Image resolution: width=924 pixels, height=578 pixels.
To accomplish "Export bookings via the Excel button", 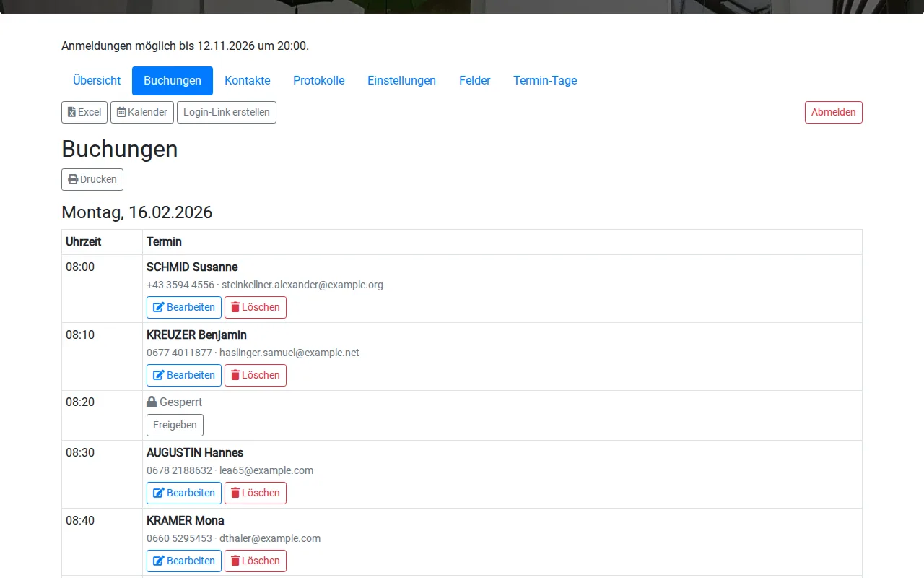I will coord(84,112).
